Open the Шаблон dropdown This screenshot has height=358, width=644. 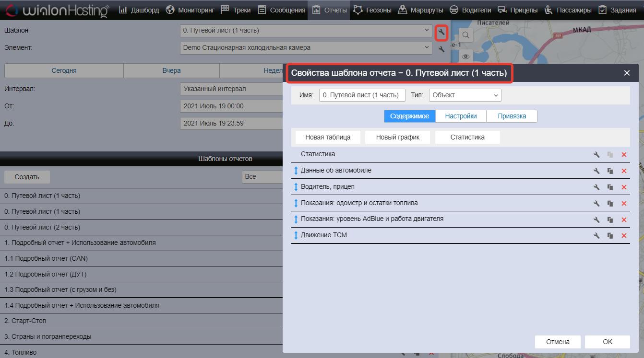[306, 30]
